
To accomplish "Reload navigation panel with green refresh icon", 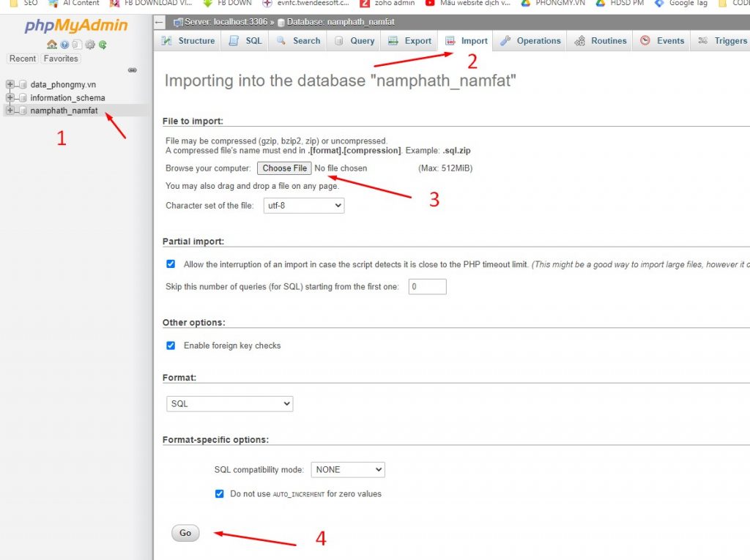I will pyautogui.click(x=103, y=45).
